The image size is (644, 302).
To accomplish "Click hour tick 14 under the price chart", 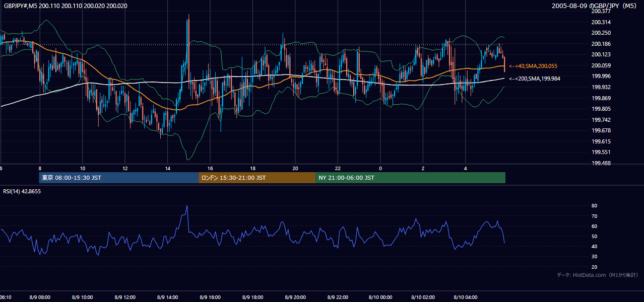I will pyautogui.click(x=167, y=168).
